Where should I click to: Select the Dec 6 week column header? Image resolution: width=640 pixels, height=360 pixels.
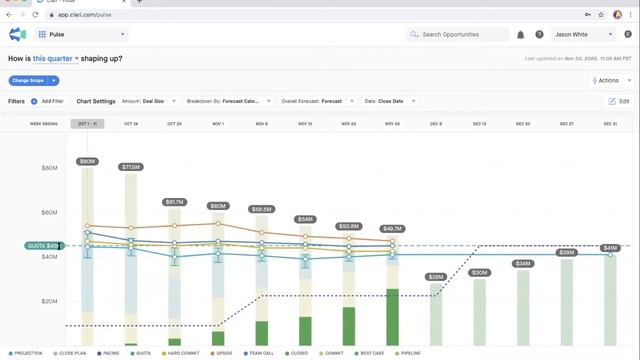point(436,124)
